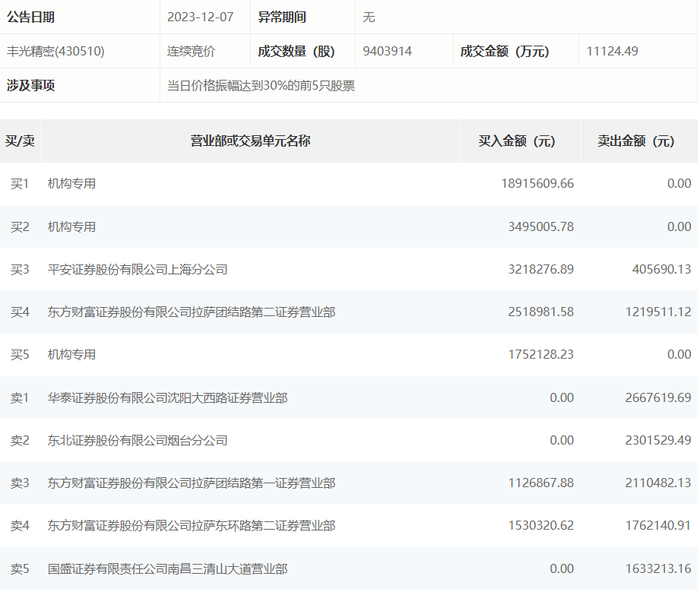Screen dimensions: 700x592
Task: Click the 买5 rank label
Action: (x=20, y=354)
